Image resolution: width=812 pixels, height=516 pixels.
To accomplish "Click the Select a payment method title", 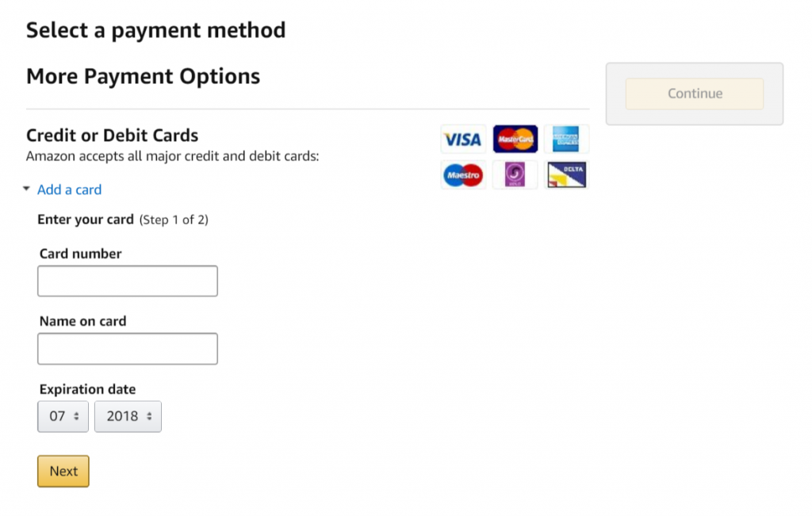I will 155,30.
